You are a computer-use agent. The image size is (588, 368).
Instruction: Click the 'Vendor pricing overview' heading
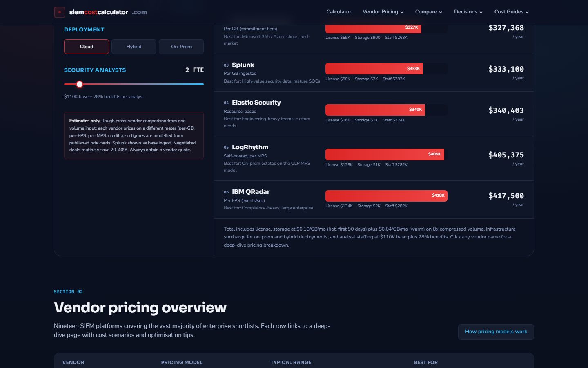pyautogui.click(x=140, y=307)
